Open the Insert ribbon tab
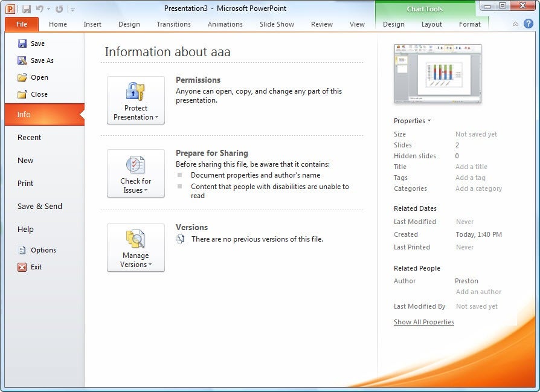The width and height of the screenshot is (540, 392). 92,24
